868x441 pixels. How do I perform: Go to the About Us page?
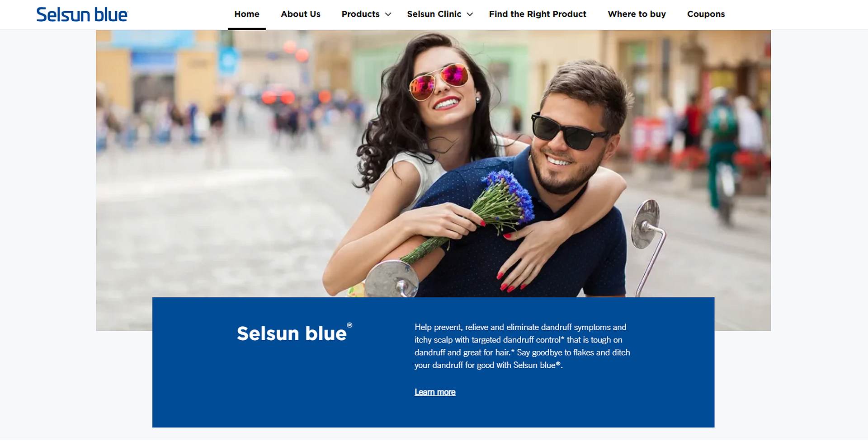[x=301, y=14]
